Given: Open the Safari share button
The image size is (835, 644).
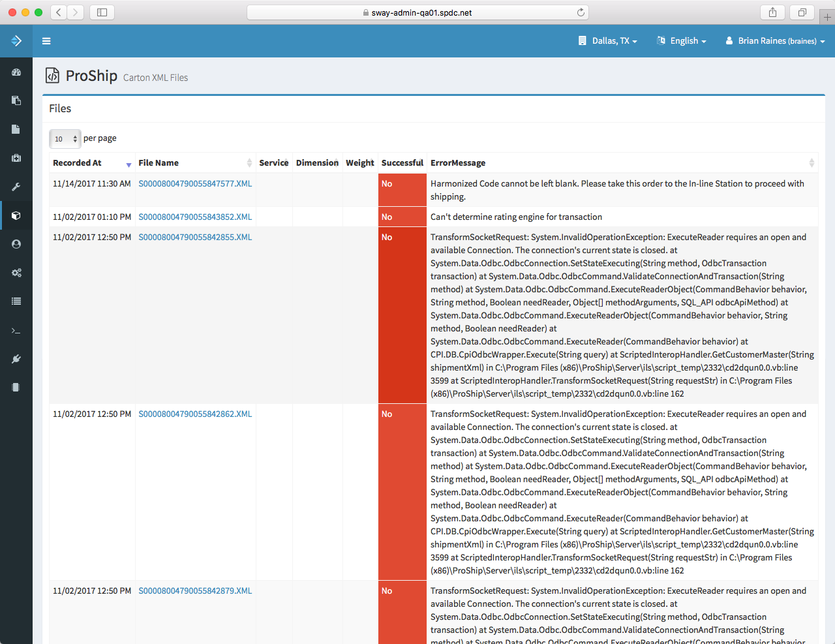Looking at the screenshot, I should click(773, 12).
